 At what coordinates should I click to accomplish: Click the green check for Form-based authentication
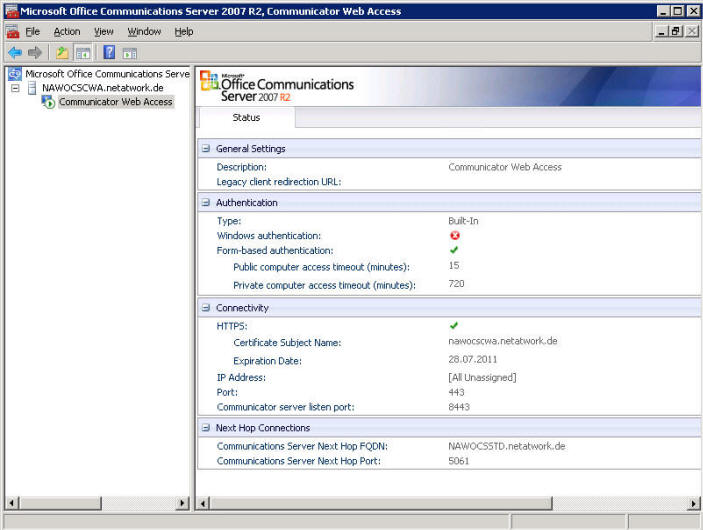click(454, 250)
